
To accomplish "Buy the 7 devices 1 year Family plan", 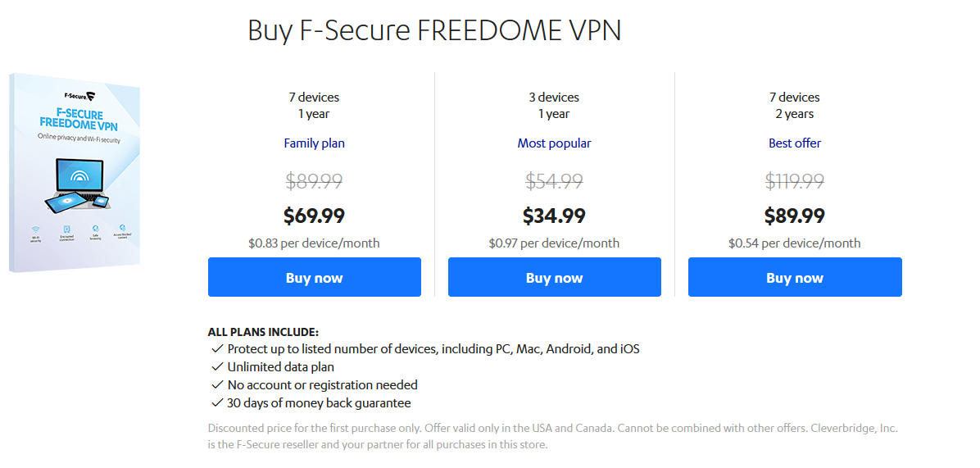I will tap(315, 277).
